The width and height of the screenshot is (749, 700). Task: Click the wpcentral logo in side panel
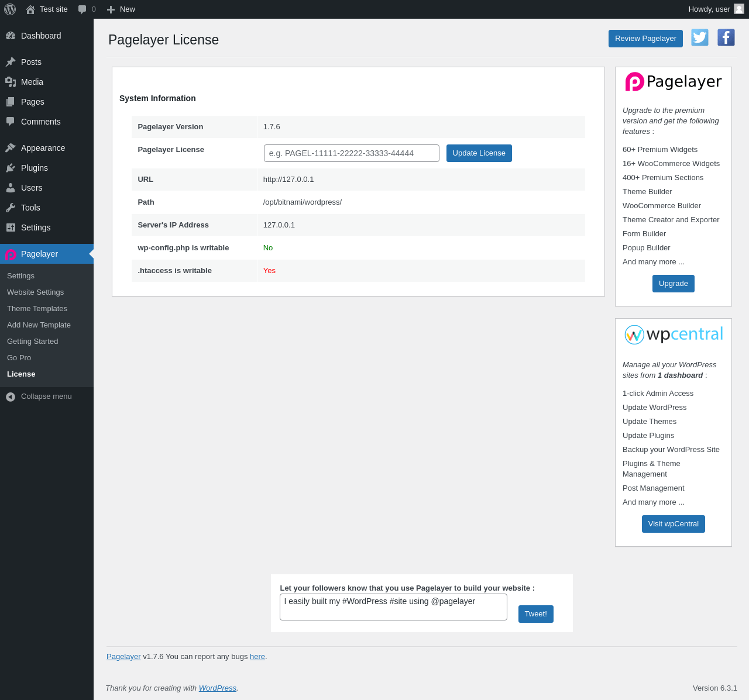[x=674, y=335]
